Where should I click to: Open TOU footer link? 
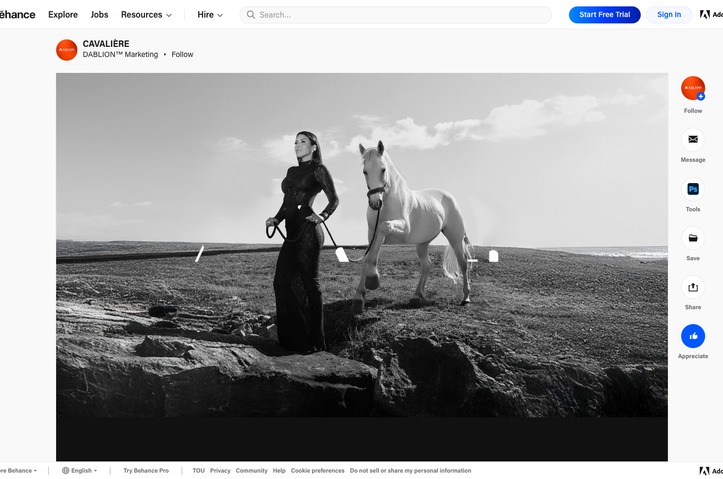pyautogui.click(x=198, y=471)
